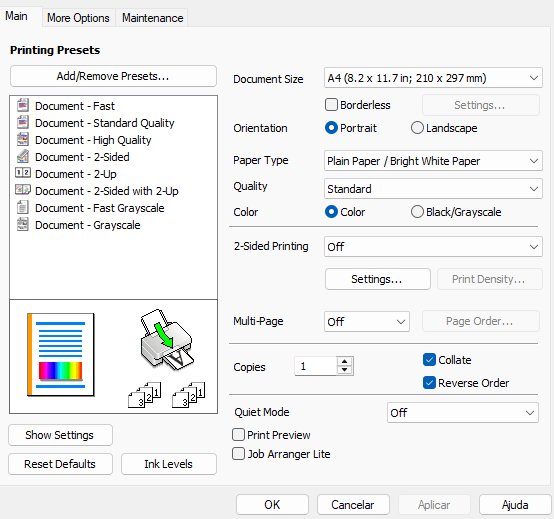Select 'Document - 2-Sided' preset text

82,157
